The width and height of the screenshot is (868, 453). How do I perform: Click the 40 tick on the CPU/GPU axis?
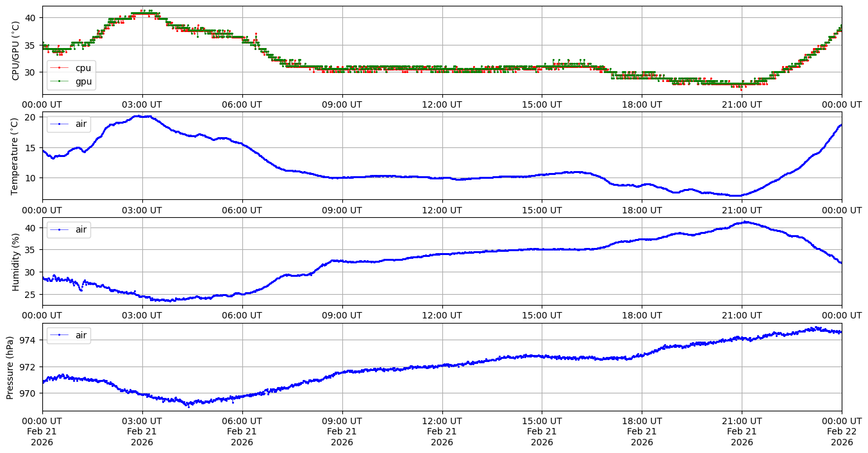tap(32, 17)
